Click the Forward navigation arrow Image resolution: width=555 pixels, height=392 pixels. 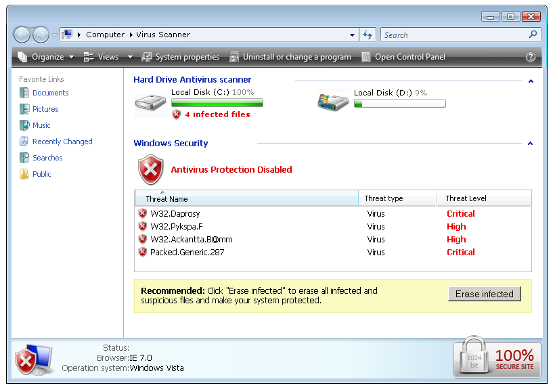(41, 35)
